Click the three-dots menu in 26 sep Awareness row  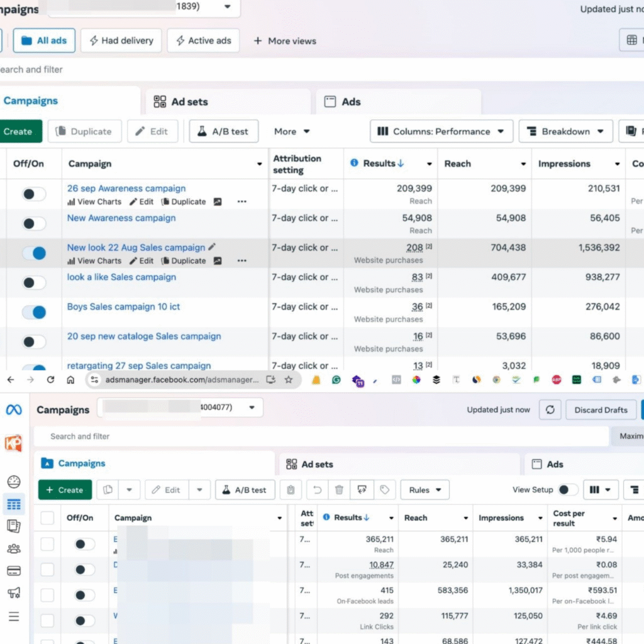242,202
